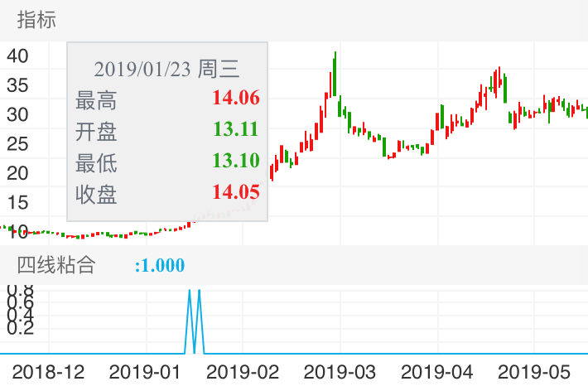
Task: Open the 指标 indicator header
Action: pos(36,20)
